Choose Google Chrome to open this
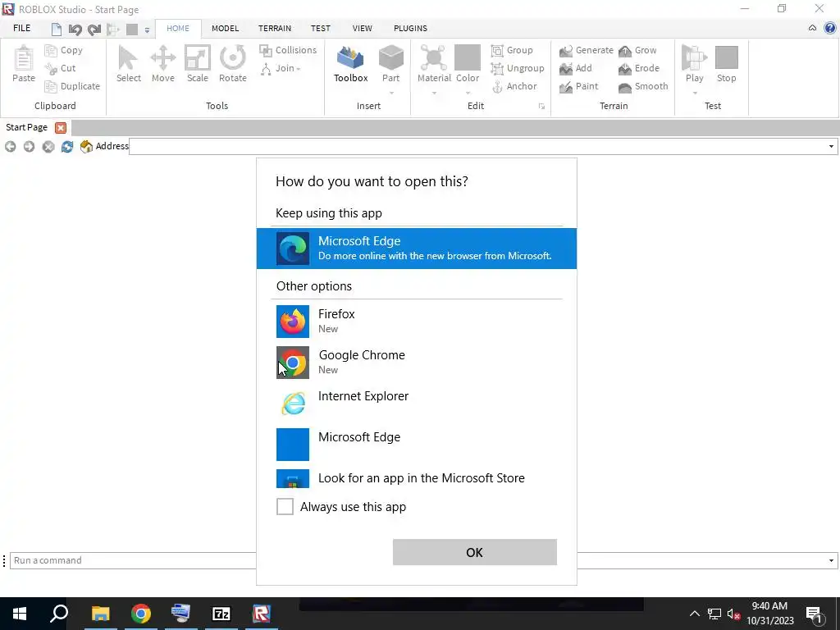 416,362
